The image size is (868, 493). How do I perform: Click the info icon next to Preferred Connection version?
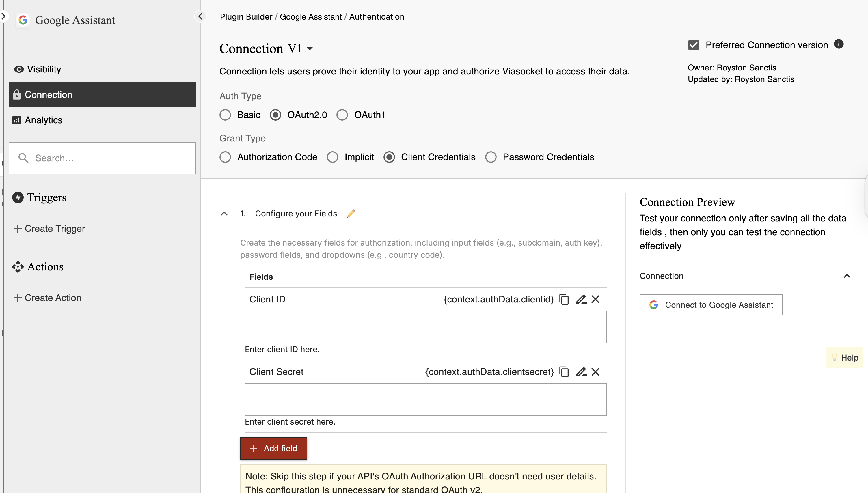(839, 44)
